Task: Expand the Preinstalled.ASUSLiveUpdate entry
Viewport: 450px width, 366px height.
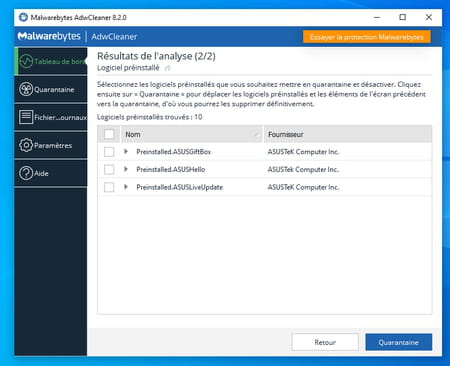Action: [126, 187]
